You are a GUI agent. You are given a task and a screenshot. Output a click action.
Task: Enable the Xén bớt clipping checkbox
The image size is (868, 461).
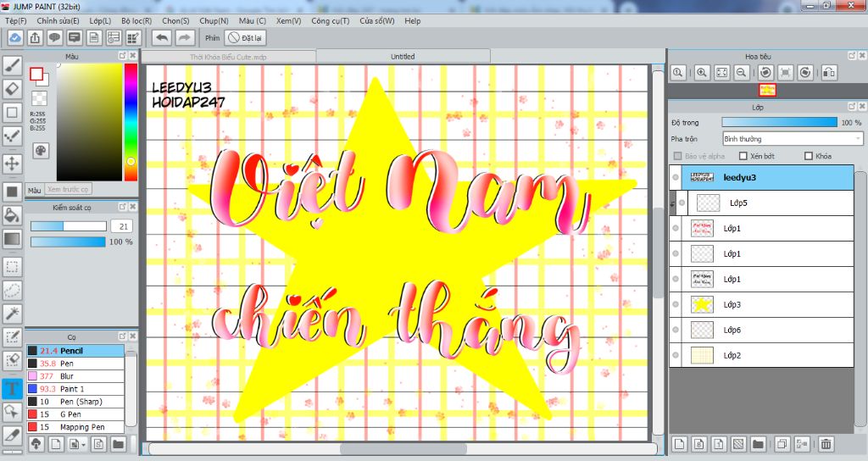[743, 156]
